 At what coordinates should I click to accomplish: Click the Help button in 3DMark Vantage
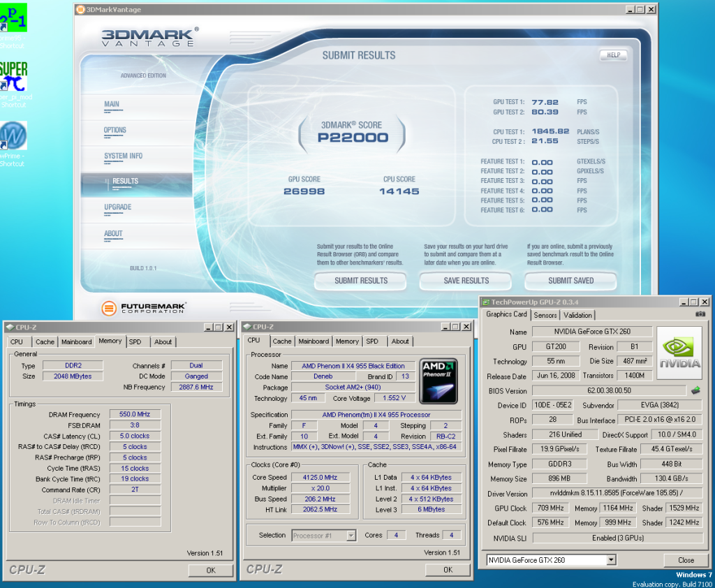point(613,56)
